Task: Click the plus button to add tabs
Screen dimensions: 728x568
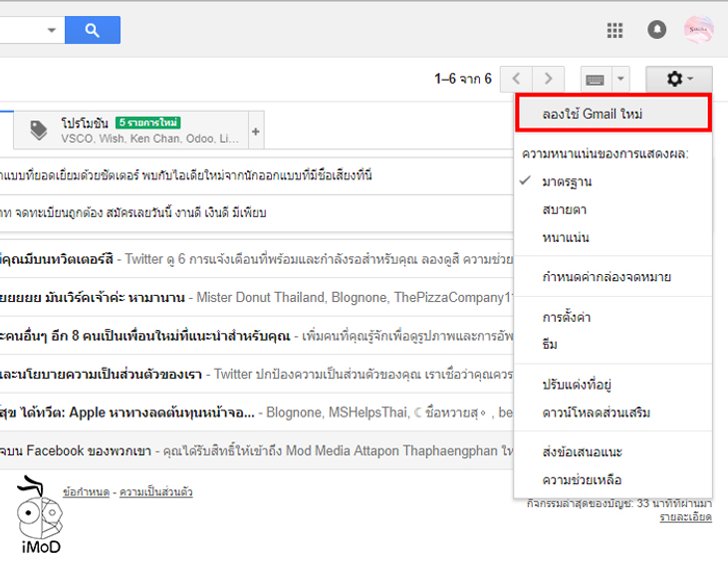Action: (x=256, y=131)
